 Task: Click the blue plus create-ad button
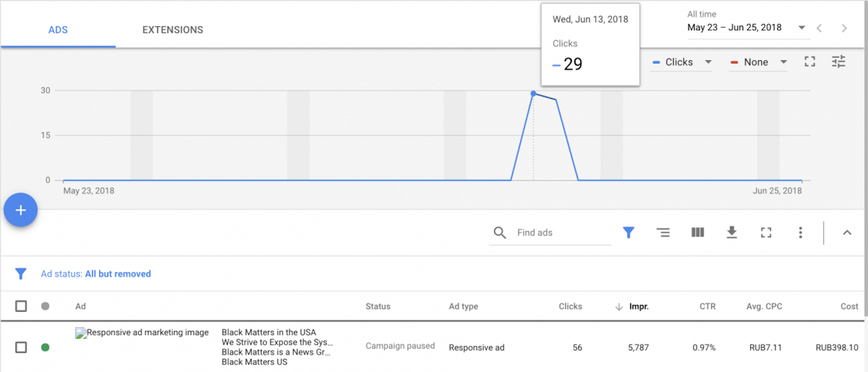tap(21, 210)
